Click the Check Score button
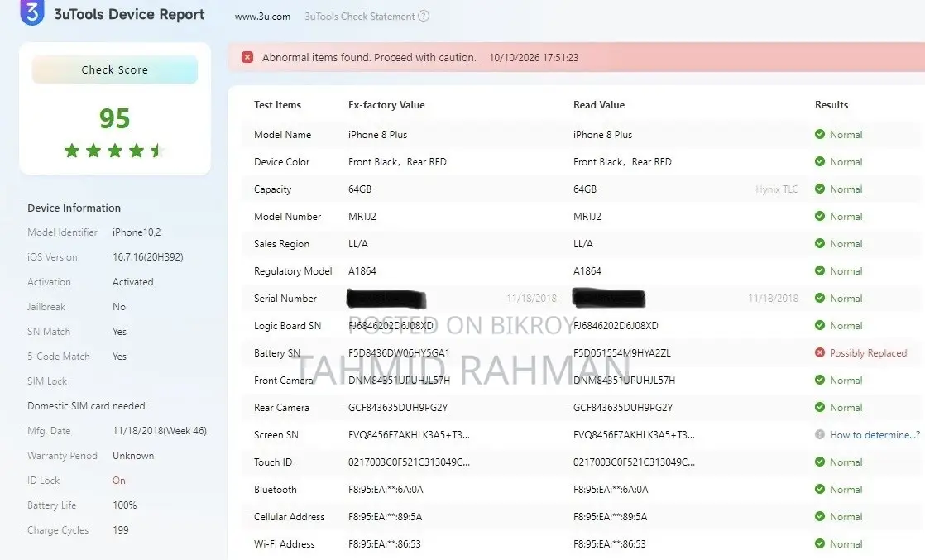 [x=114, y=69]
